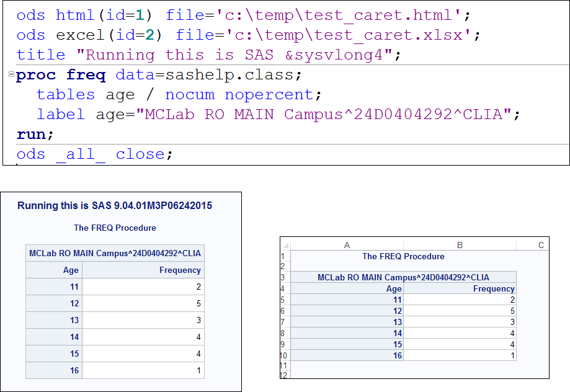
Task: Select column B header in the spreadsheet
Action: point(460,245)
